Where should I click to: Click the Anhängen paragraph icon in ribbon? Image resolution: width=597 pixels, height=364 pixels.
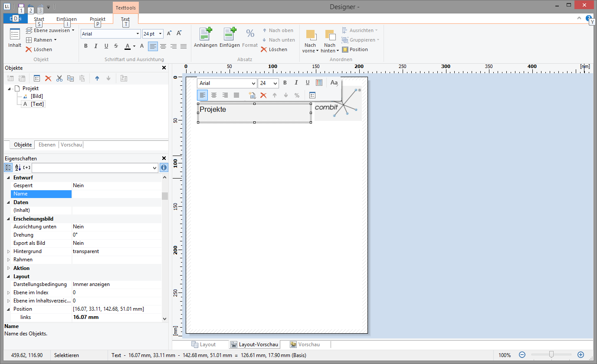[205, 34]
